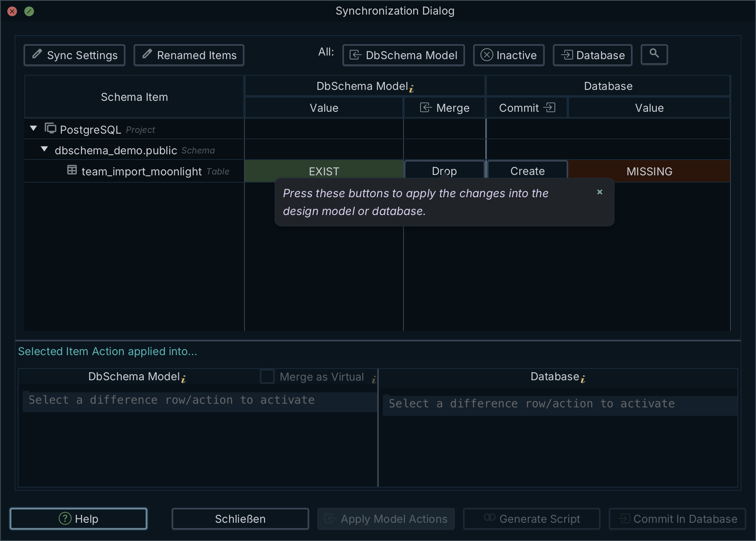Click Schema Item column header
756x541 pixels.
(134, 97)
